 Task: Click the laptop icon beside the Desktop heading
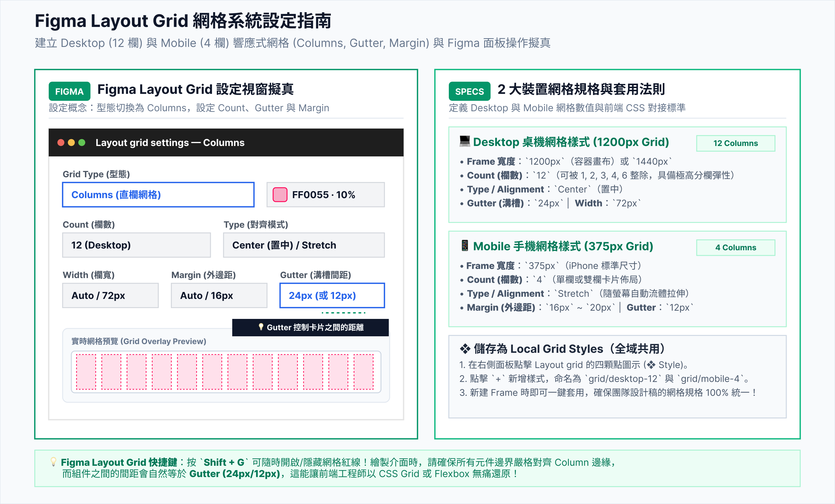pyautogui.click(x=464, y=141)
